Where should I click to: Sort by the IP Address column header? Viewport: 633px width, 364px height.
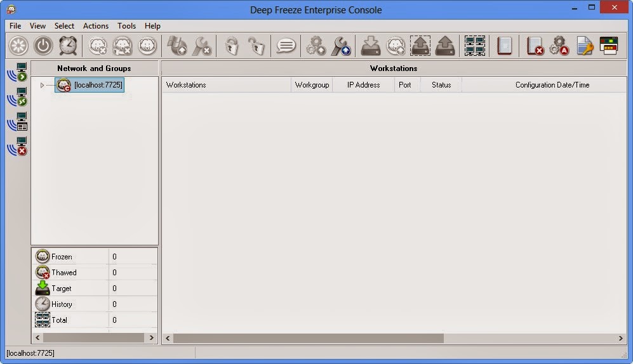[363, 84]
